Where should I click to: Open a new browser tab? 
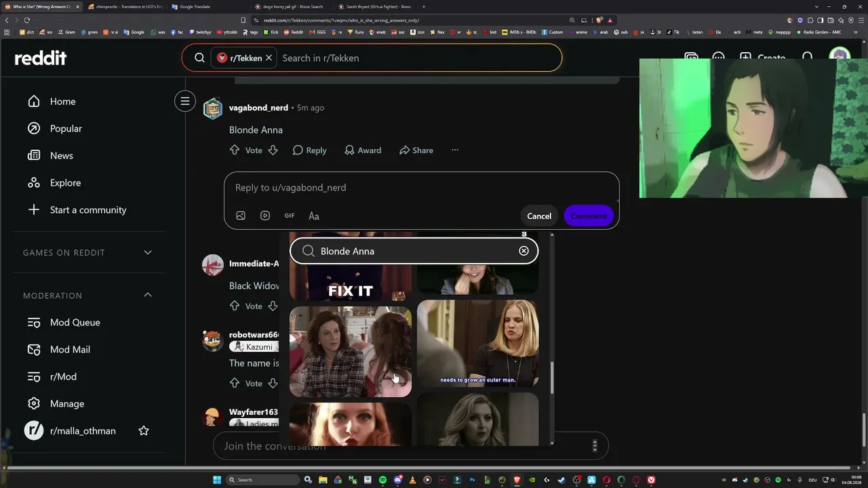pos(424,7)
